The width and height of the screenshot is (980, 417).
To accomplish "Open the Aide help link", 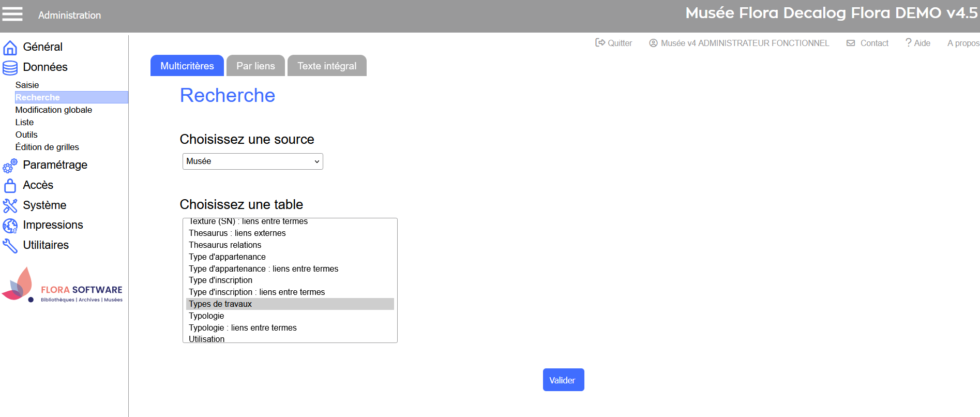I will coord(918,43).
